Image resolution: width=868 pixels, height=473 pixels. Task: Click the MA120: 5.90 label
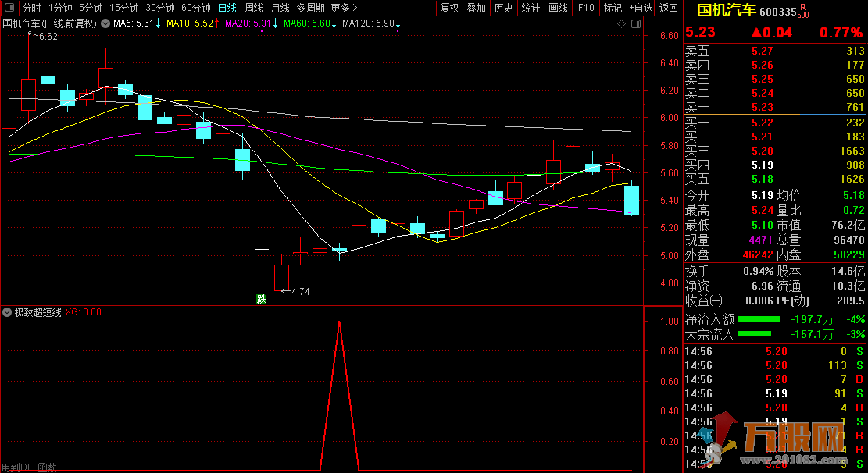coord(368,23)
